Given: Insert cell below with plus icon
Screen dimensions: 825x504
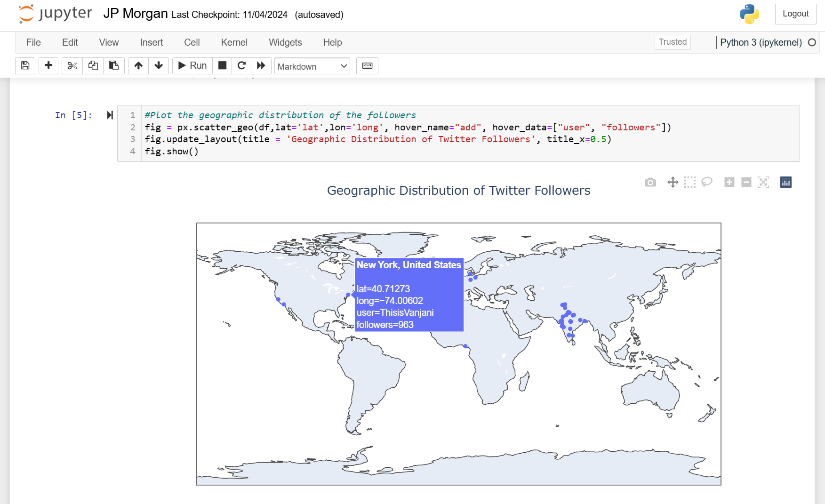Looking at the screenshot, I should point(48,66).
